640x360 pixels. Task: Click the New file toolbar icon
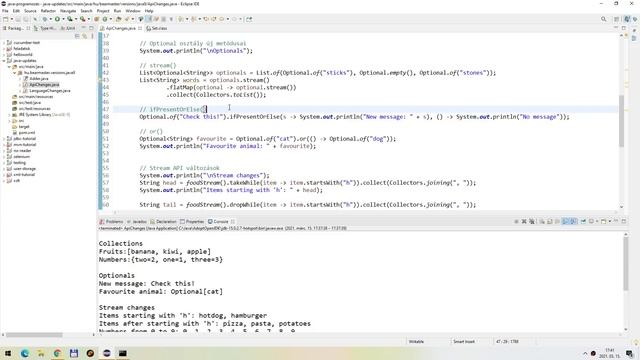click(6, 19)
